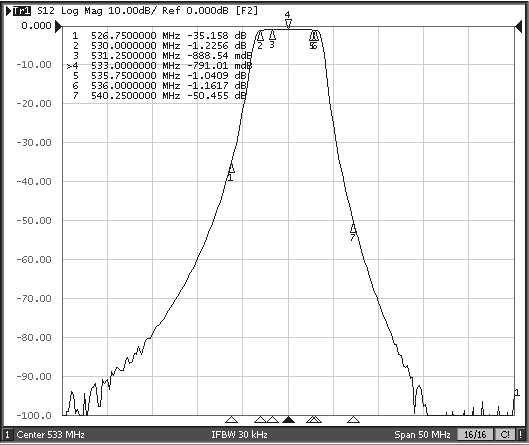The image size is (529, 445).
Task: Select the Tr1 trace label
Action: (22, 11)
